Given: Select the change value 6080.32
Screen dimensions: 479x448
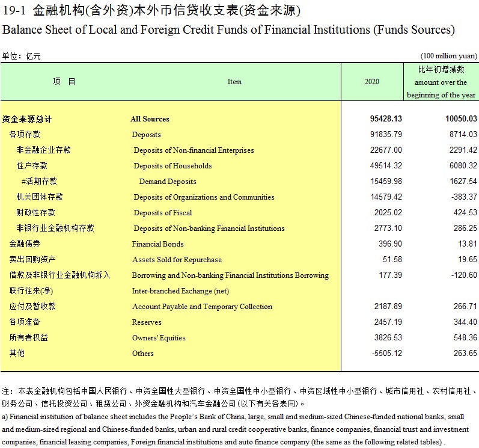Looking at the screenshot, I should [463, 165].
